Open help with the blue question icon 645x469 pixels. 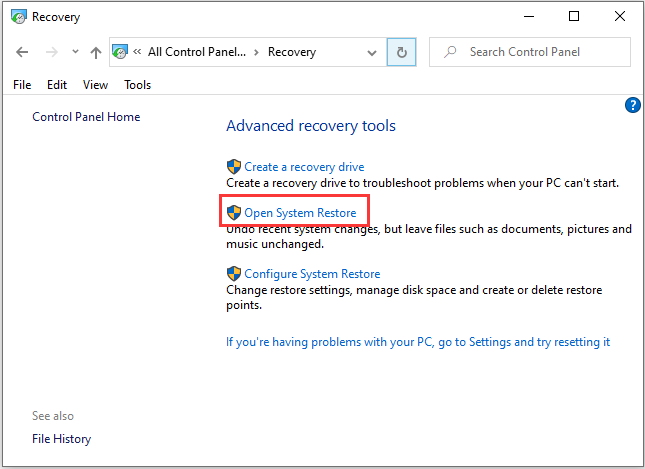tap(633, 105)
